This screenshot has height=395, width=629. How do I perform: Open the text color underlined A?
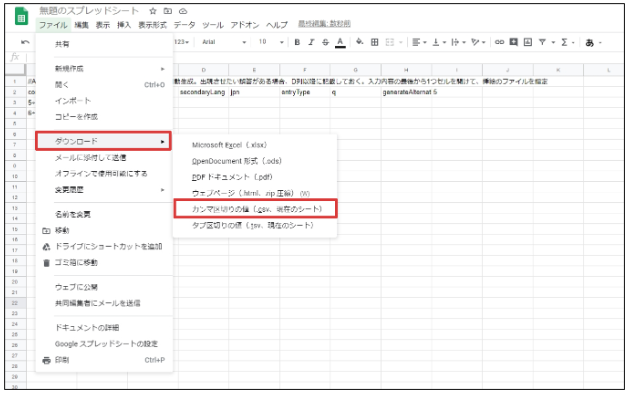click(x=340, y=42)
